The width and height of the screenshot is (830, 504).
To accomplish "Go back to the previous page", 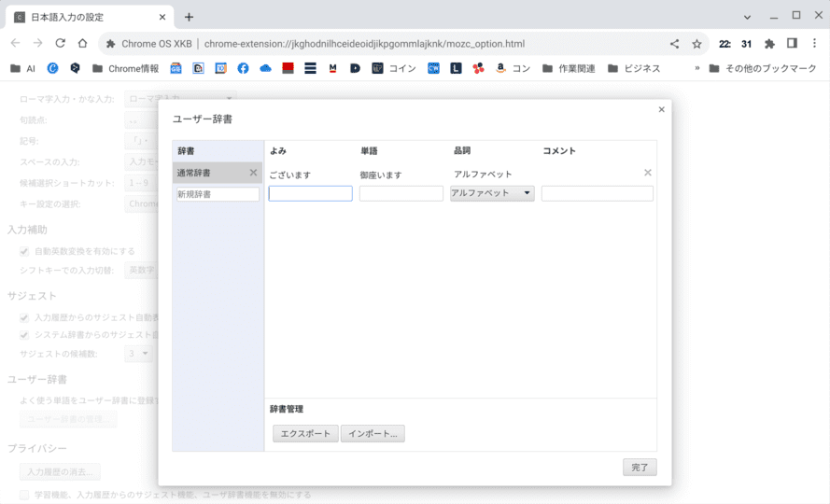I will coord(15,44).
